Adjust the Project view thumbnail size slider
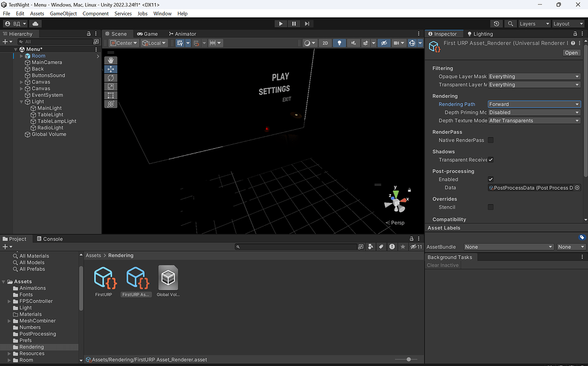 [x=409, y=359]
